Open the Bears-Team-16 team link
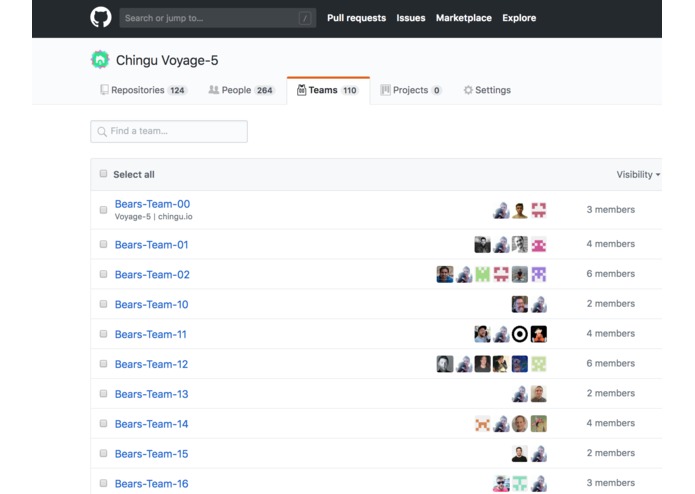Screen dimensions: 695x494 coord(152,484)
